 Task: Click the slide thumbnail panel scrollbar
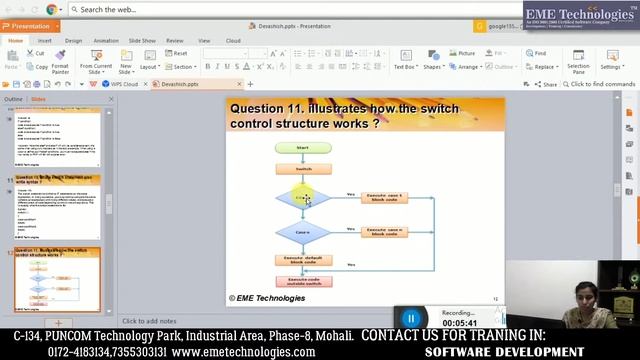tap(109, 204)
